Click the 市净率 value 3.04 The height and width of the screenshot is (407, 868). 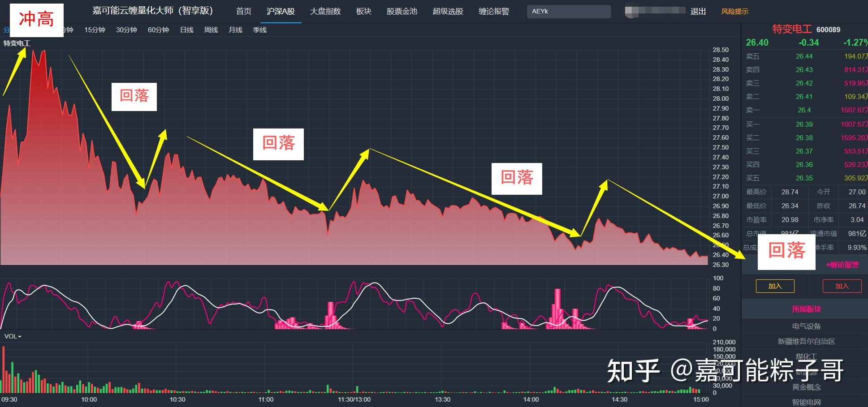(x=857, y=220)
